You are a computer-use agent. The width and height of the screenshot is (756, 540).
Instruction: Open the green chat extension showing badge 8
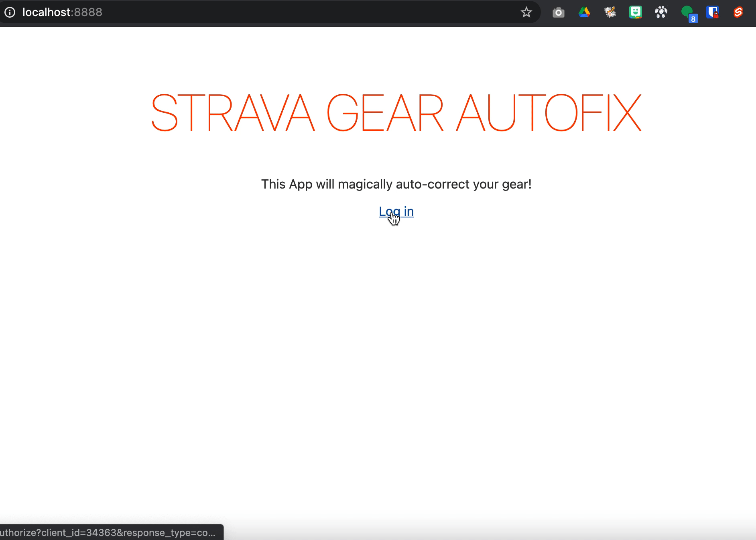689,14
